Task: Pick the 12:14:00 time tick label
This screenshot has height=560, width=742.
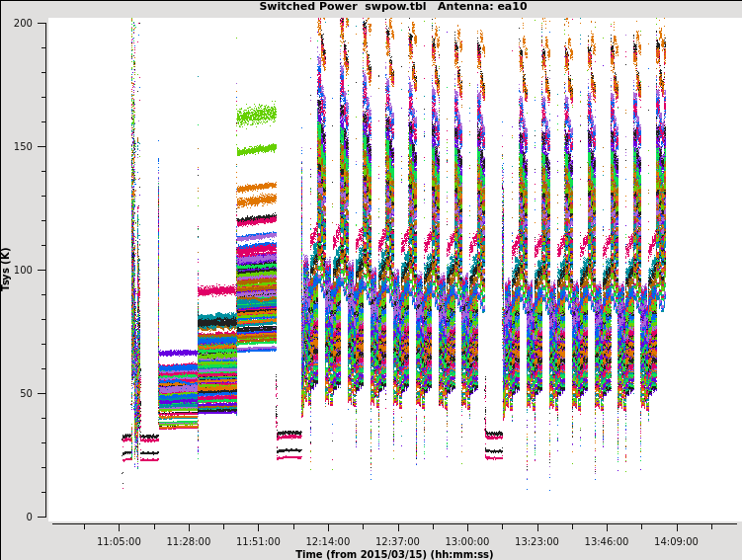Action: pyautogui.click(x=328, y=541)
